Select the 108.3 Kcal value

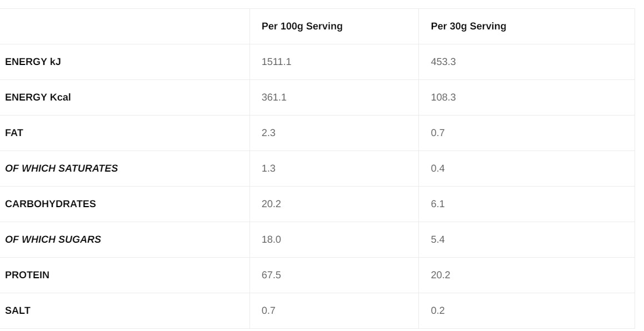tap(443, 97)
